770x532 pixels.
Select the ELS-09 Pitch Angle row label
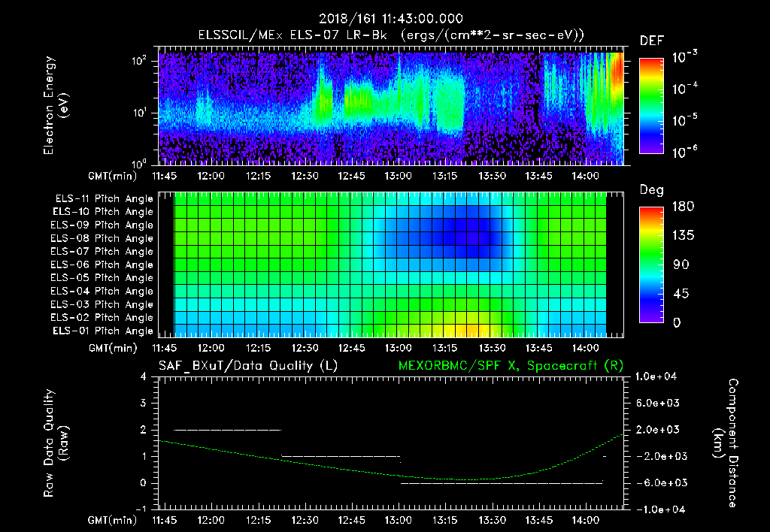(x=102, y=225)
